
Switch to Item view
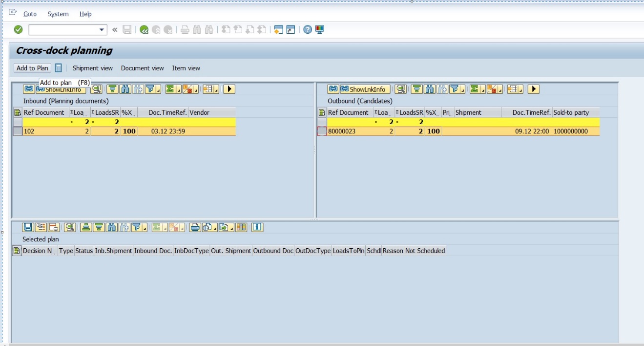click(x=186, y=68)
